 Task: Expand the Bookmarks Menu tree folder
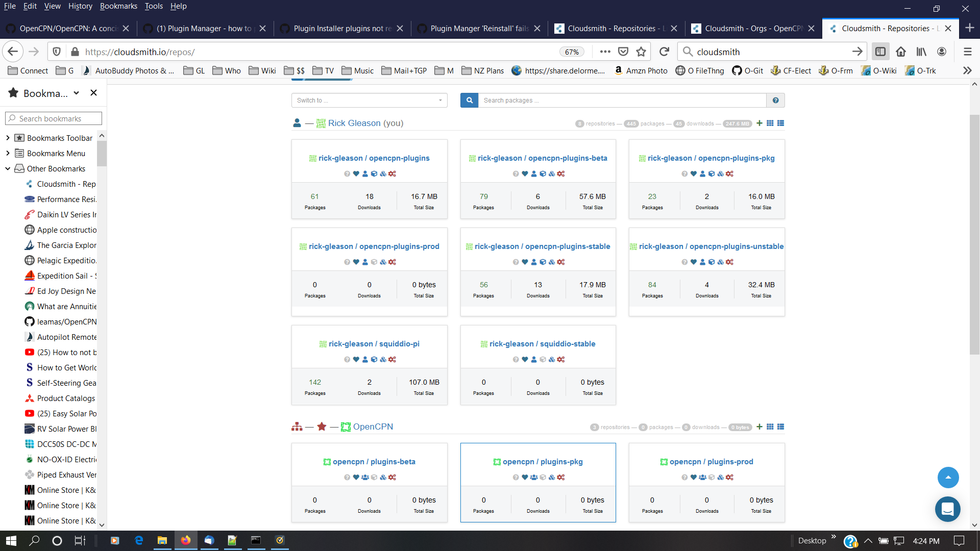click(x=8, y=154)
